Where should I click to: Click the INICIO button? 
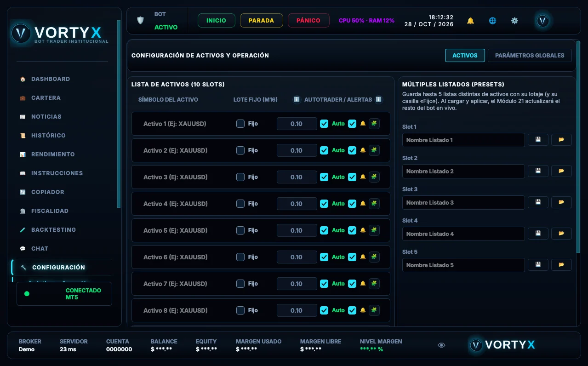pyautogui.click(x=216, y=21)
